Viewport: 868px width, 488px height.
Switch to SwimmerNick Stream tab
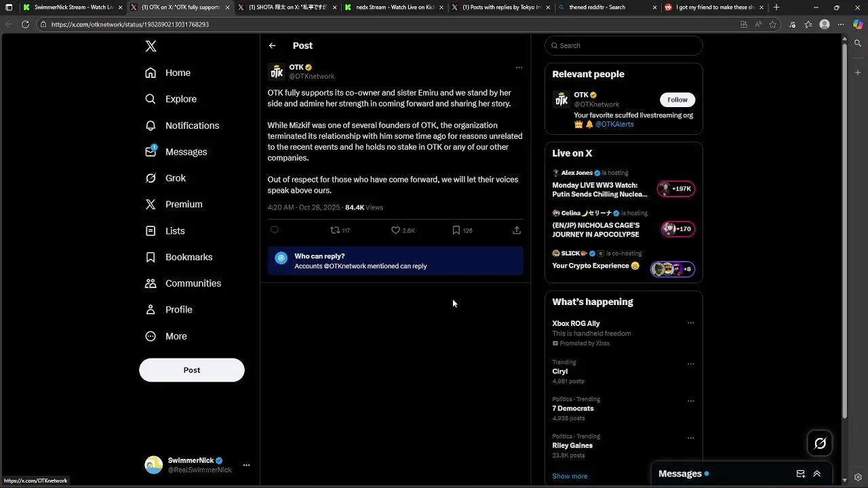(72, 7)
